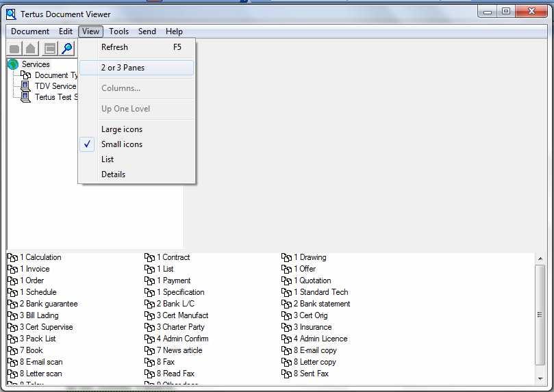Click the list vertical scrollbar thumb
554x392 pixels.
[540, 315]
